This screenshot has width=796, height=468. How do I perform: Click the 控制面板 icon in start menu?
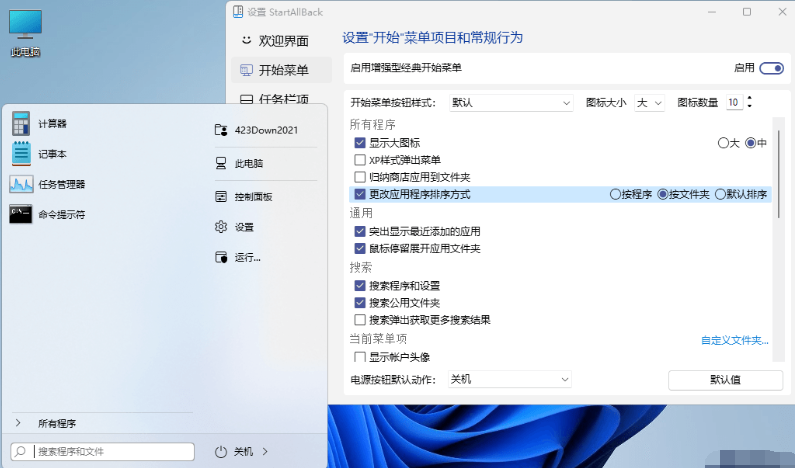click(x=221, y=196)
